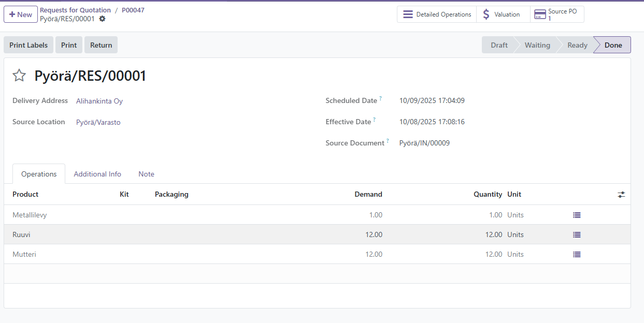The image size is (644, 323).
Task: Switch to the Note tab
Action: (146, 174)
